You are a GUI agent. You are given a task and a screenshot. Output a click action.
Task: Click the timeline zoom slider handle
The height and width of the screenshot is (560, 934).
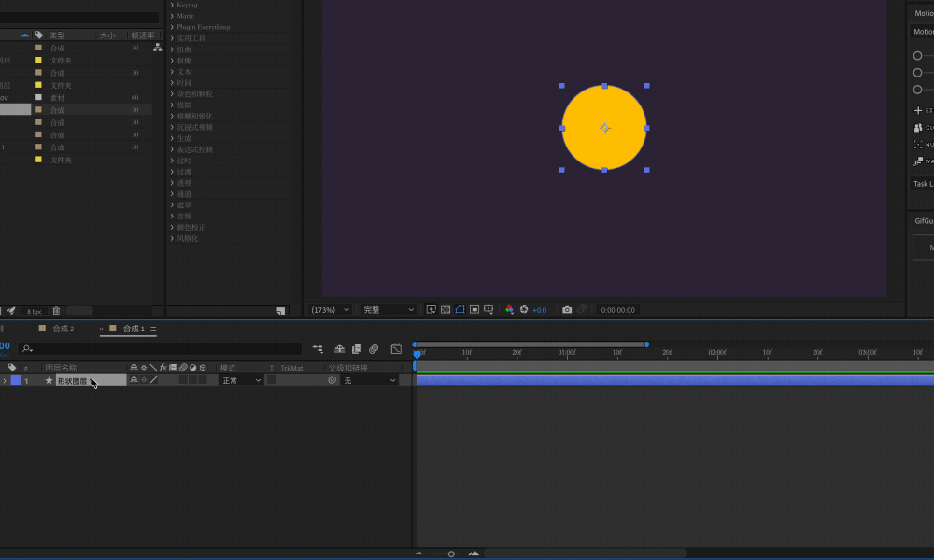pyautogui.click(x=451, y=554)
